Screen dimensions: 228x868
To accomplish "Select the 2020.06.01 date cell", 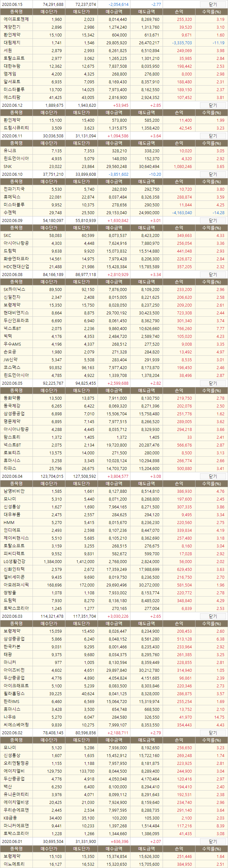I will point(12,841).
